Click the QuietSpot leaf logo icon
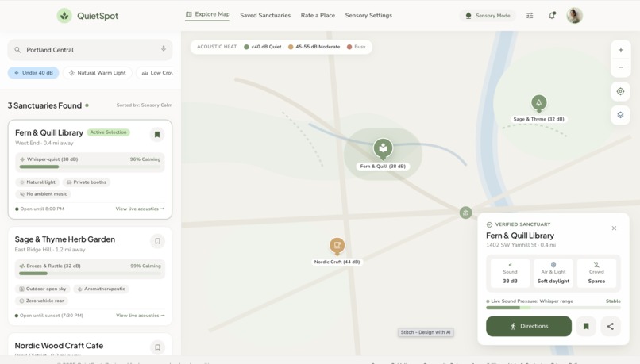The image size is (640, 364). [x=64, y=16]
